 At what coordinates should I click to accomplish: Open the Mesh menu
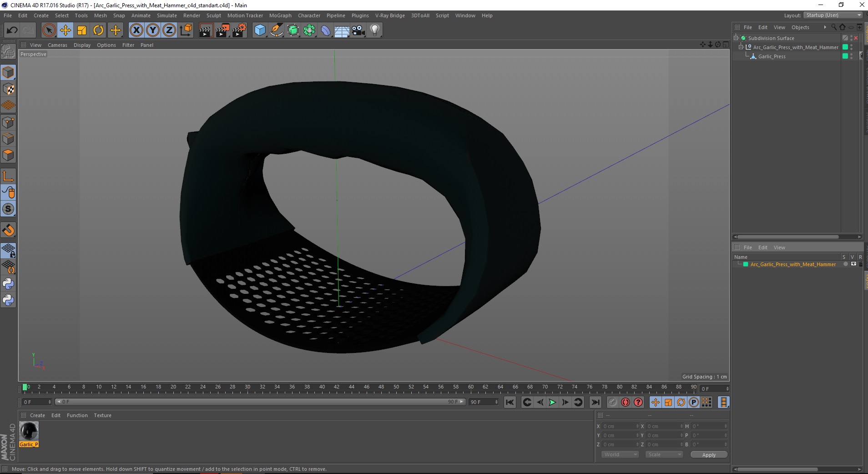[100, 15]
